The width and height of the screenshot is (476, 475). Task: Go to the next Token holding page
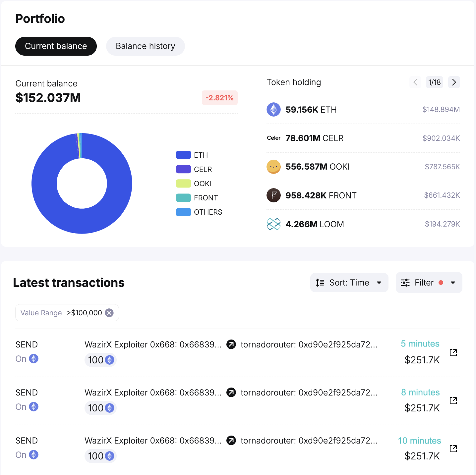coord(454,82)
